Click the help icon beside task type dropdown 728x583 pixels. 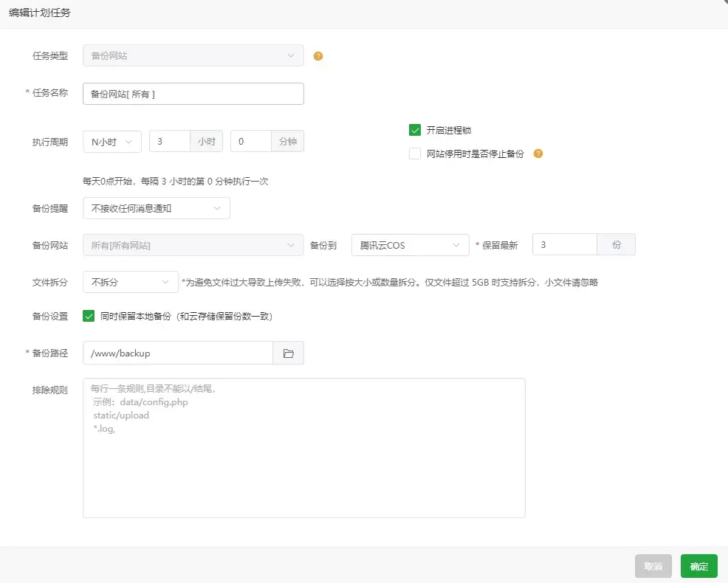coord(317,55)
